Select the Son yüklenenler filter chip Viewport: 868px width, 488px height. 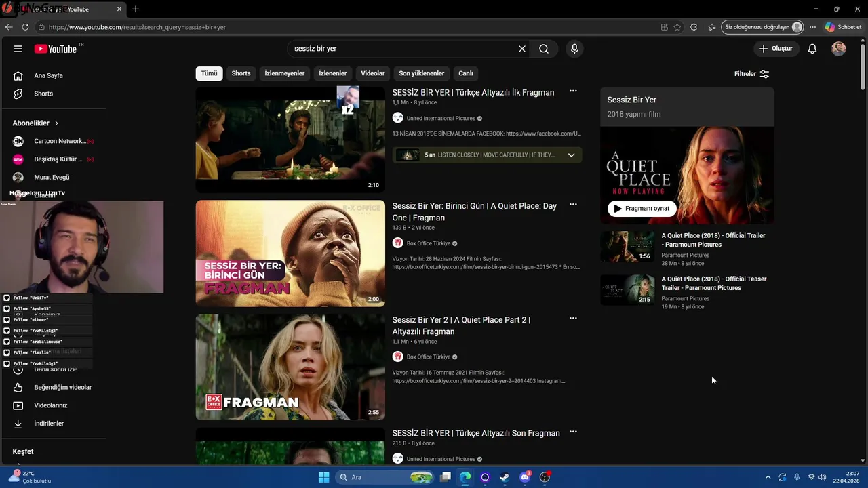tap(421, 73)
